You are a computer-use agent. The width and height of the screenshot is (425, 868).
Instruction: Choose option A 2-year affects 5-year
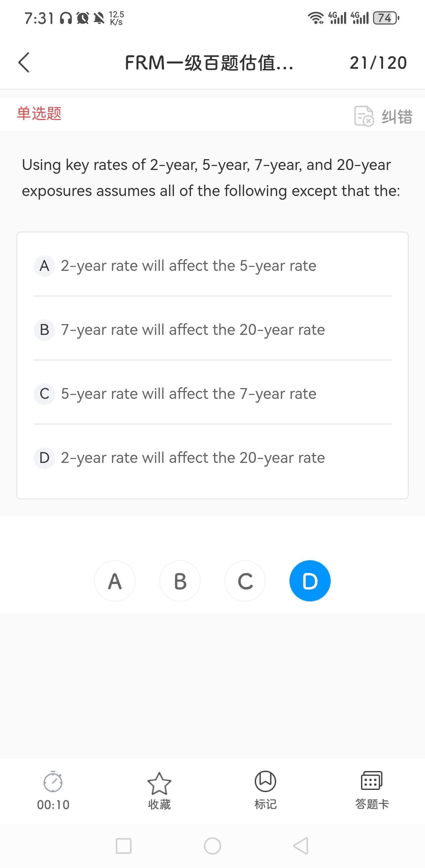pos(188,266)
